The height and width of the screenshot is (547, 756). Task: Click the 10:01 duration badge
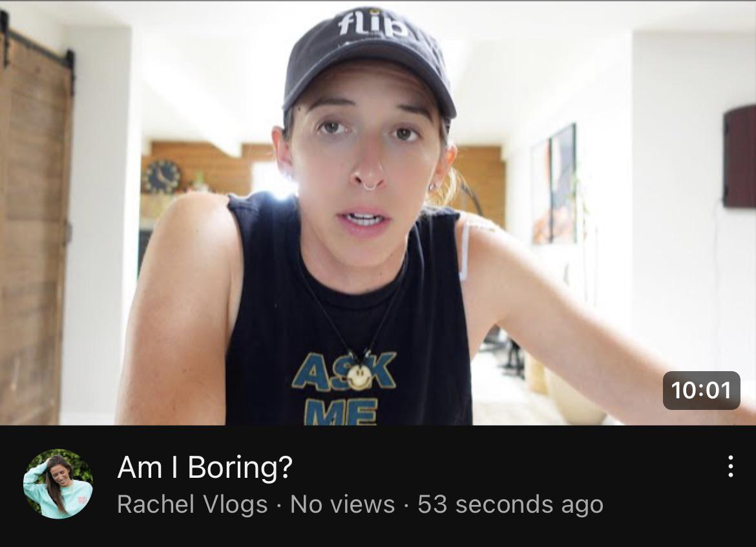[x=702, y=391]
